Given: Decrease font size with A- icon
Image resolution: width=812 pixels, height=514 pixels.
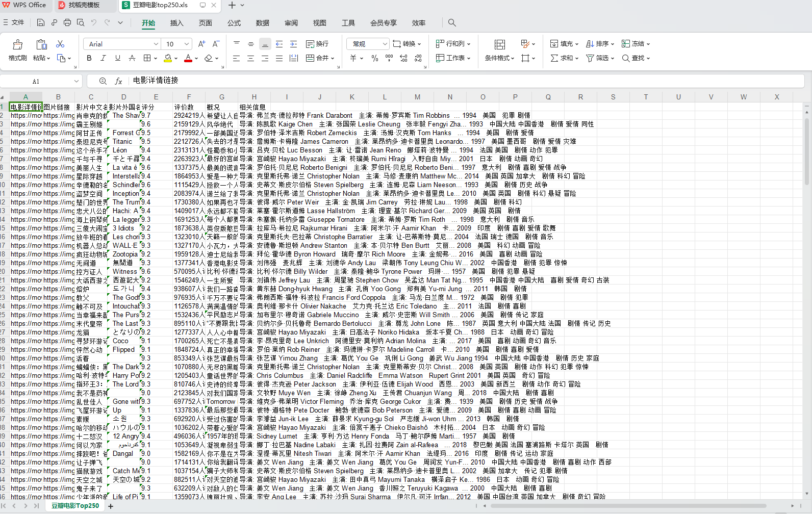Looking at the screenshot, I should coord(216,44).
